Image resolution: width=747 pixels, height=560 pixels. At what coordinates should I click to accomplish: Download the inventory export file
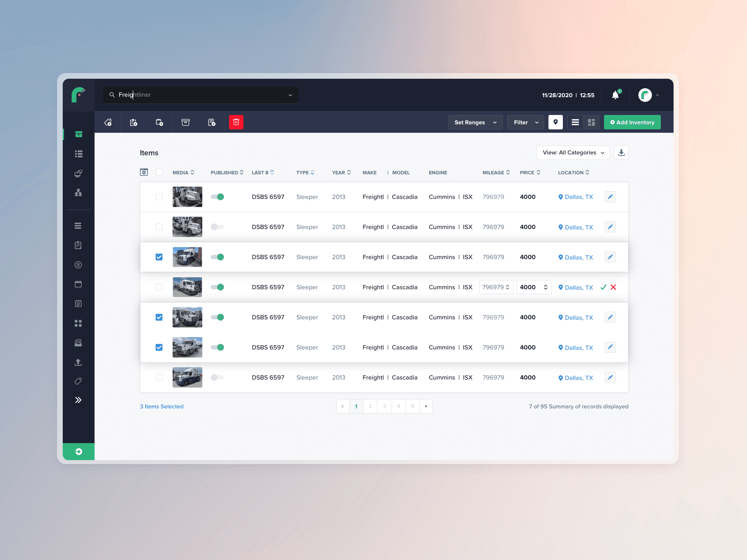click(621, 153)
